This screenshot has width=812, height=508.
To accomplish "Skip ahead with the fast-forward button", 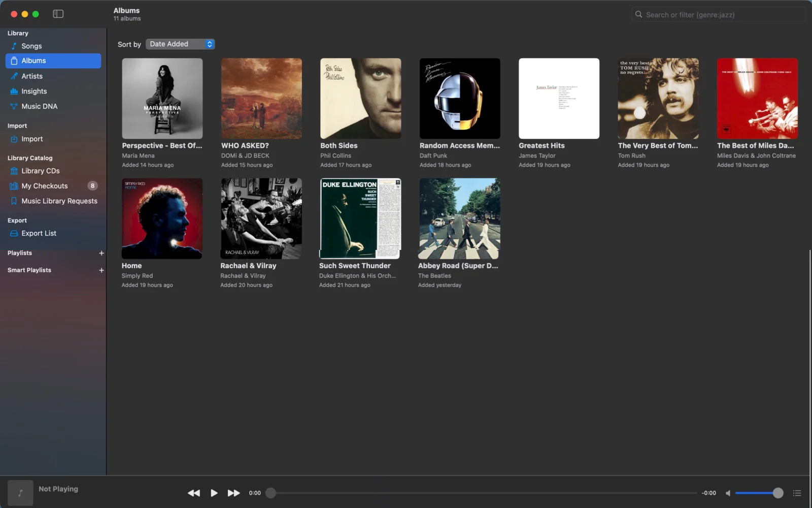I will point(233,493).
